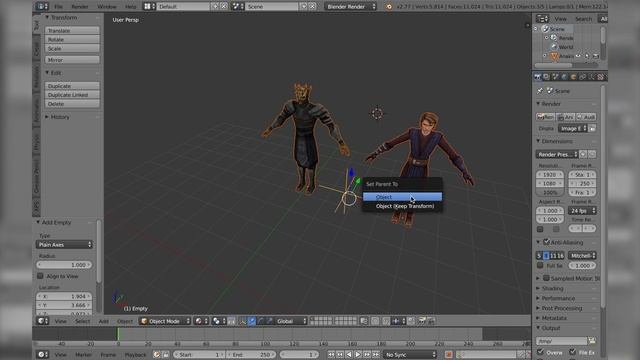Image resolution: width=640 pixels, height=360 pixels.
Task: Select the Object properties tab icon
Action: coord(573,77)
